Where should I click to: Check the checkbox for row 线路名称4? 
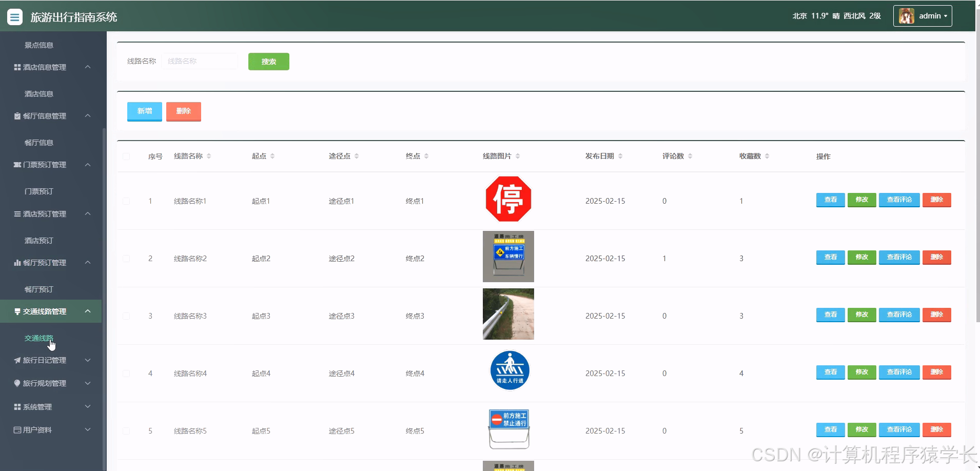(x=126, y=374)
